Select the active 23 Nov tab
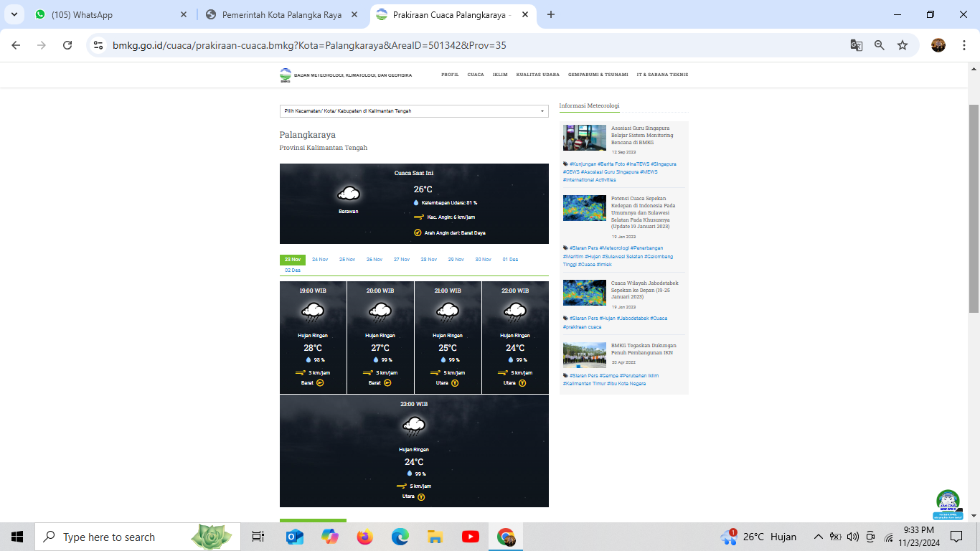 (293, 260)
